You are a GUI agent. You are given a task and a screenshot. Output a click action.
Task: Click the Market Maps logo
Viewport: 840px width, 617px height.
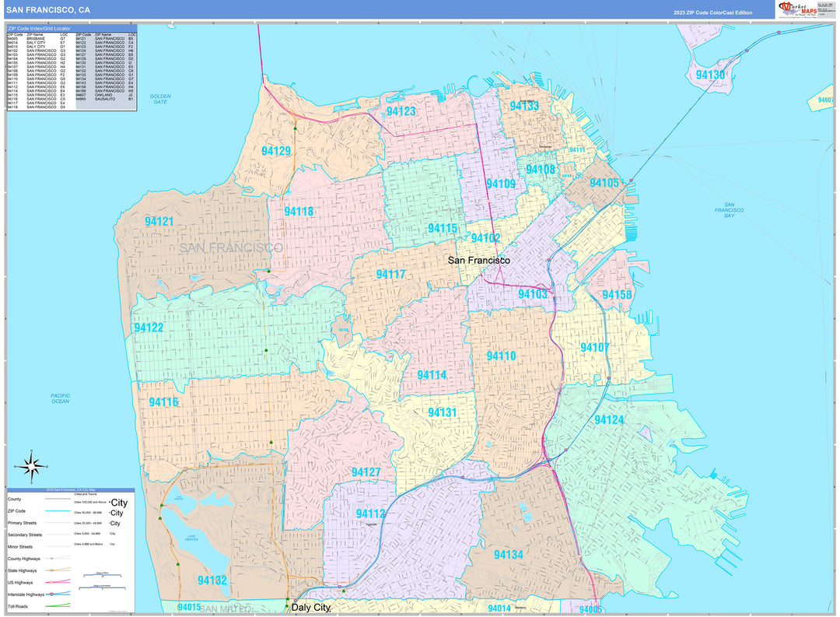pyautogui.click(x=796, y=9)
